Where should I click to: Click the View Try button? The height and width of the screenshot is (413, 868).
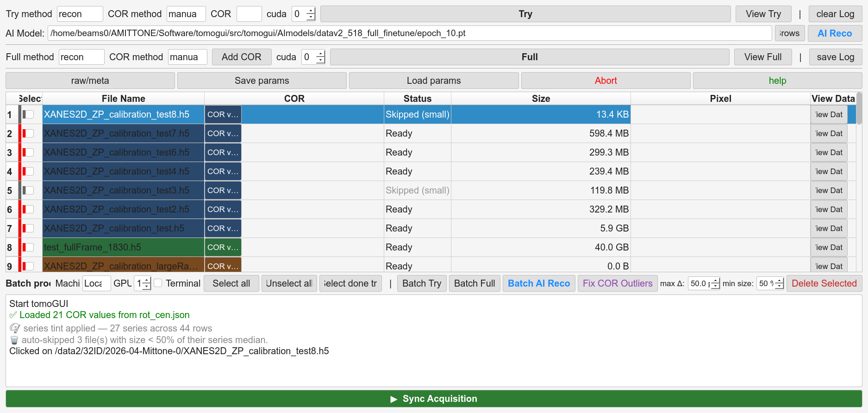pyautogui.click(x=763, y=14)
